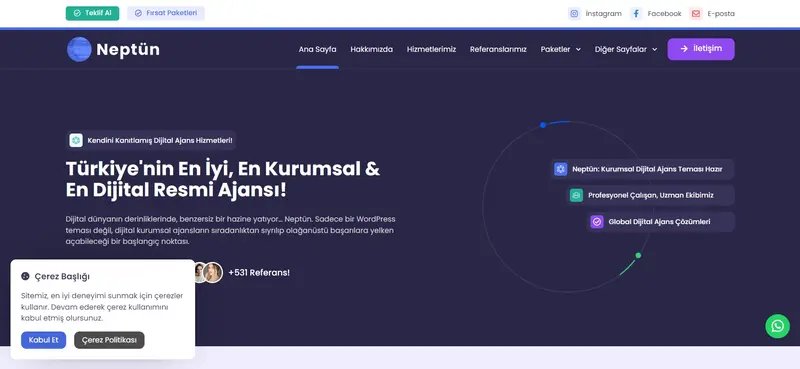
Task: Open the green WhatsApp chat bubble
Action: [777, 326]
